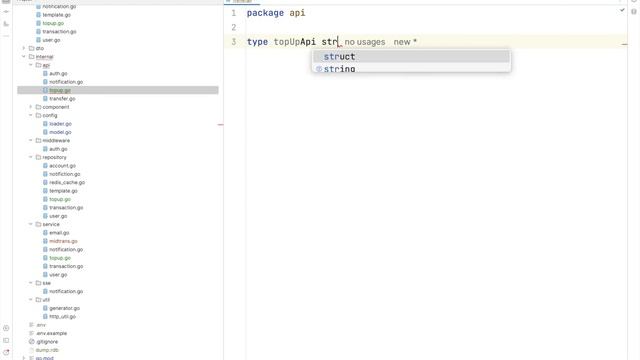
Task: Collapse the service folder
Action: [x=31, y=224]
